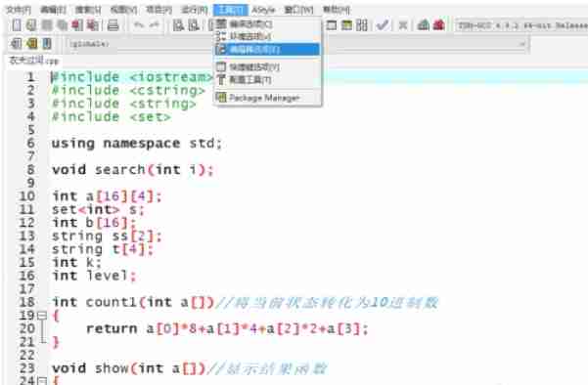Click the New file toolbar icon
This screenshot has width=588, height=385.
[17, 25]
